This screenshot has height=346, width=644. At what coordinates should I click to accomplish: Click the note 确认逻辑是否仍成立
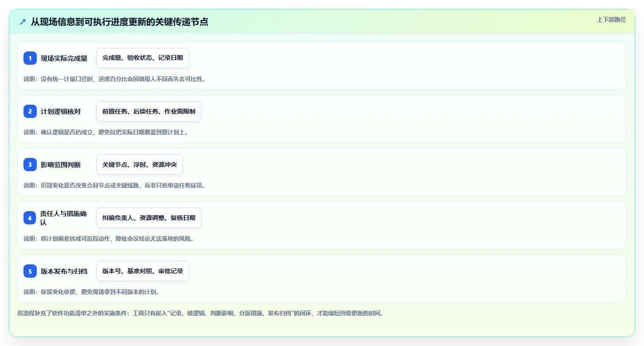pyautogui.click(x=105, y=132)
